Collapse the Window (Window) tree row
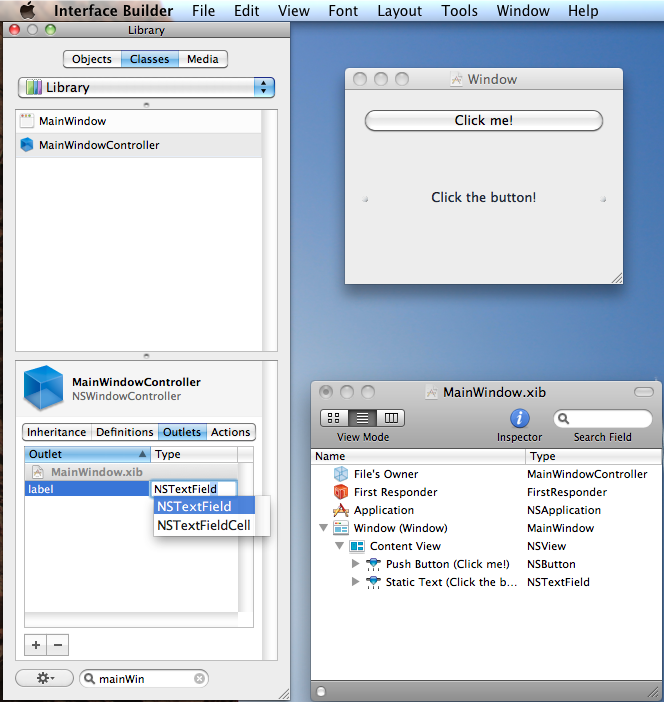The width and height of the screenshot is (664, 702). [x=323, y=528]
